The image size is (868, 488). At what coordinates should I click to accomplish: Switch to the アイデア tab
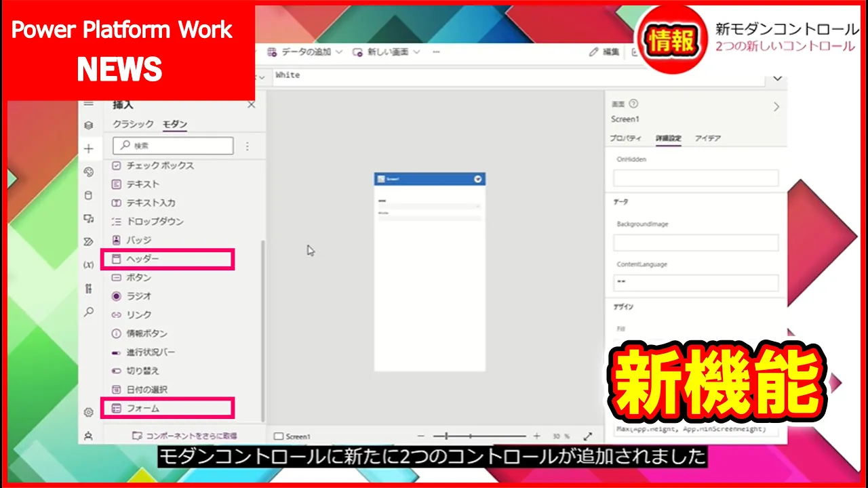click(707, 138)
